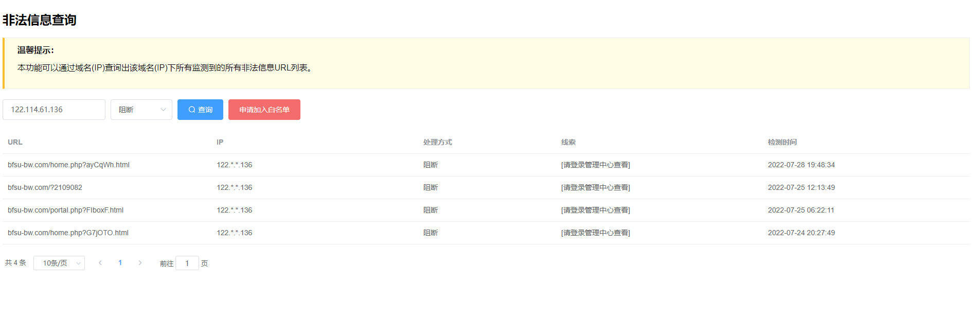Select page number 1 in pagination

(120, 263)
